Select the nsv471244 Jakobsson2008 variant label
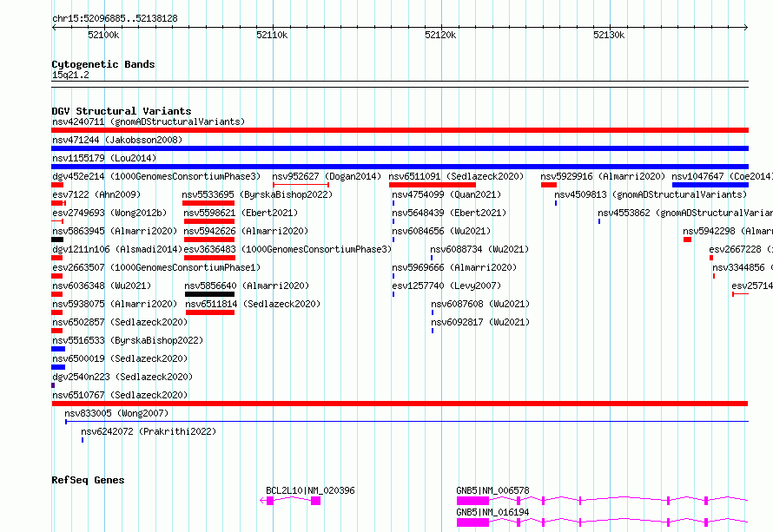This screenshot has height=532, width=773. point(117,140)
